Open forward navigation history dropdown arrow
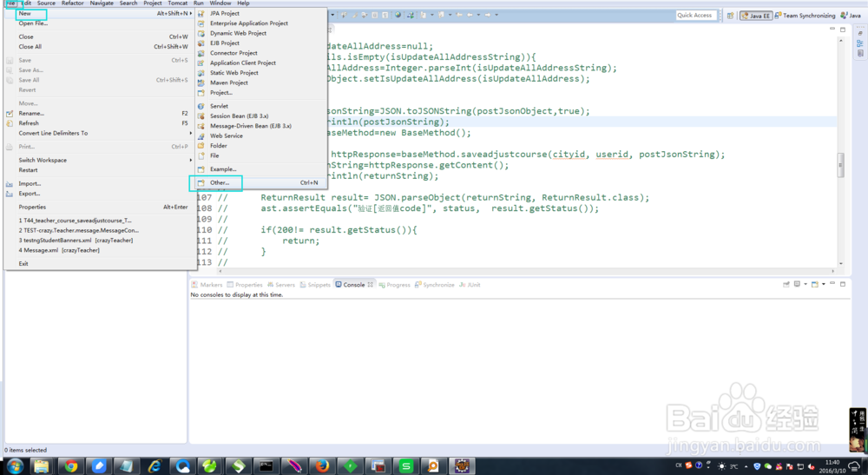Screen dimensions: 868x475 point(496,15)
